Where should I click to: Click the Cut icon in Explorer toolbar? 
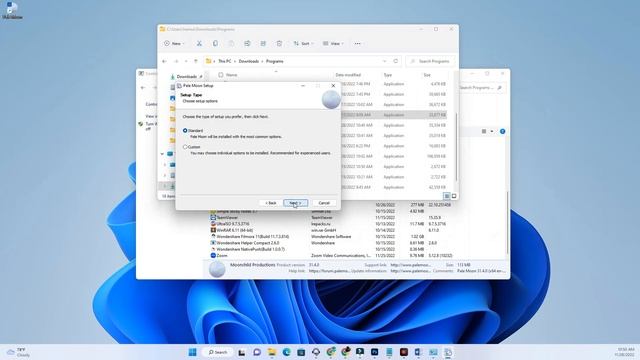(199, 44)
